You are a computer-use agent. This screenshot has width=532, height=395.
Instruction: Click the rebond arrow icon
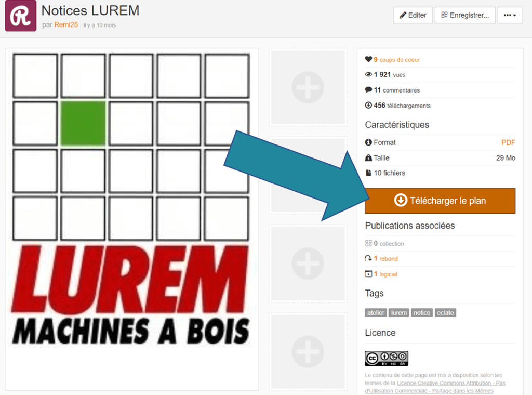click(368, 258)
